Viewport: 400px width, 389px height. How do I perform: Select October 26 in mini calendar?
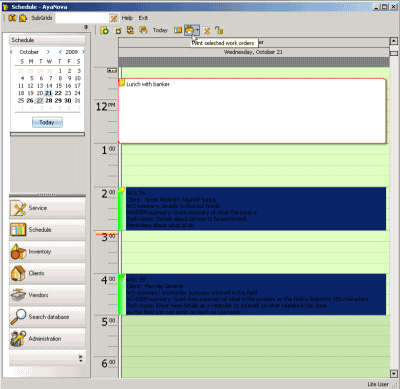click(30, 100)
